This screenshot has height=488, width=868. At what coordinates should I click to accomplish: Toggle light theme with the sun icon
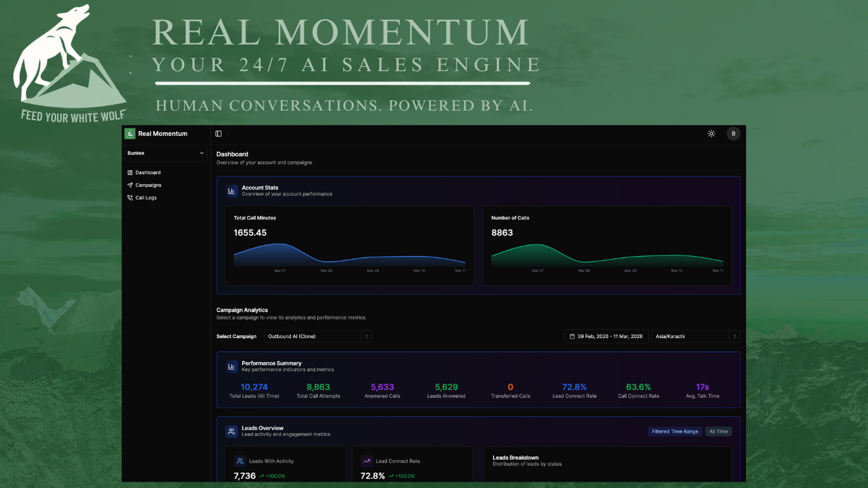(x=711, y=133)
